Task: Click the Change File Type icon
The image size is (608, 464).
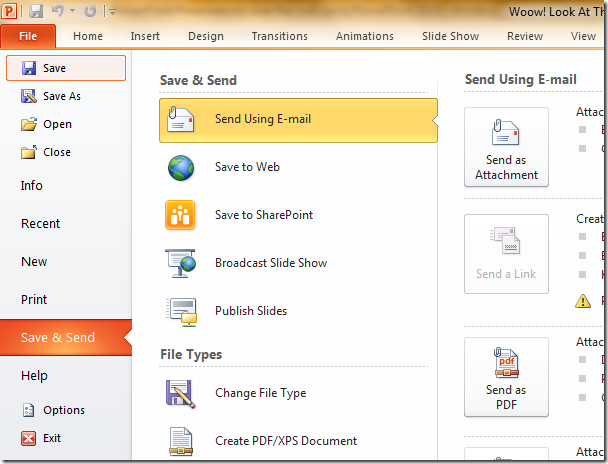Action: (181, 393)
